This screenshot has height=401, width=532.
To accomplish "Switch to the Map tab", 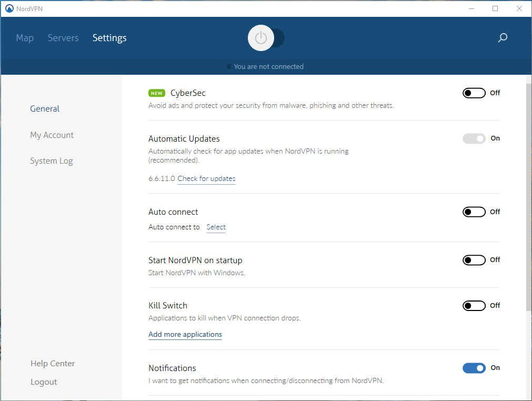I will (x=25, y=38).
